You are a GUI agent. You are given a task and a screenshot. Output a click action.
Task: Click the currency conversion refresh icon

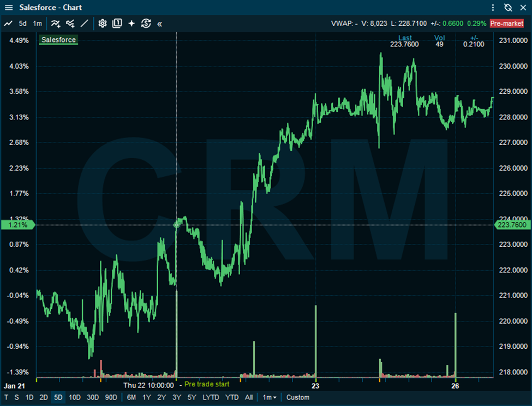click(x=146, y=23)
